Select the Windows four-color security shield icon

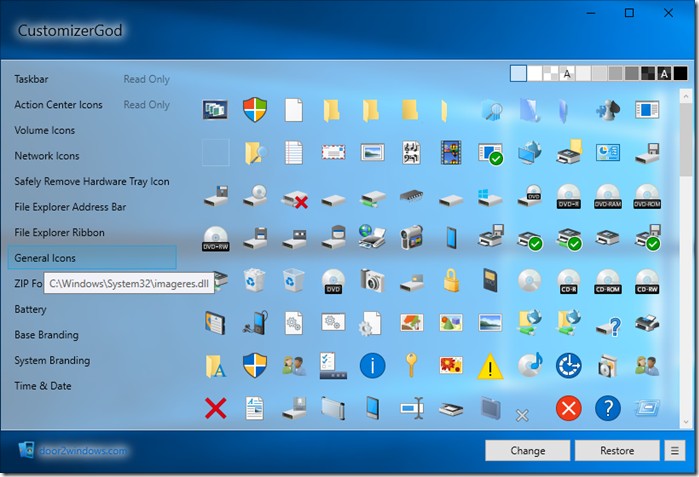tap(255, 110)
